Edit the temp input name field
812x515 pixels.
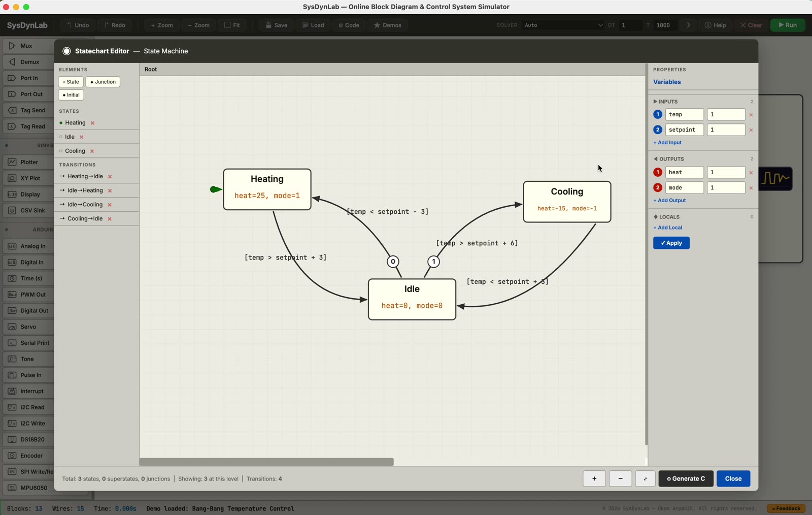[x=684, y=115]
